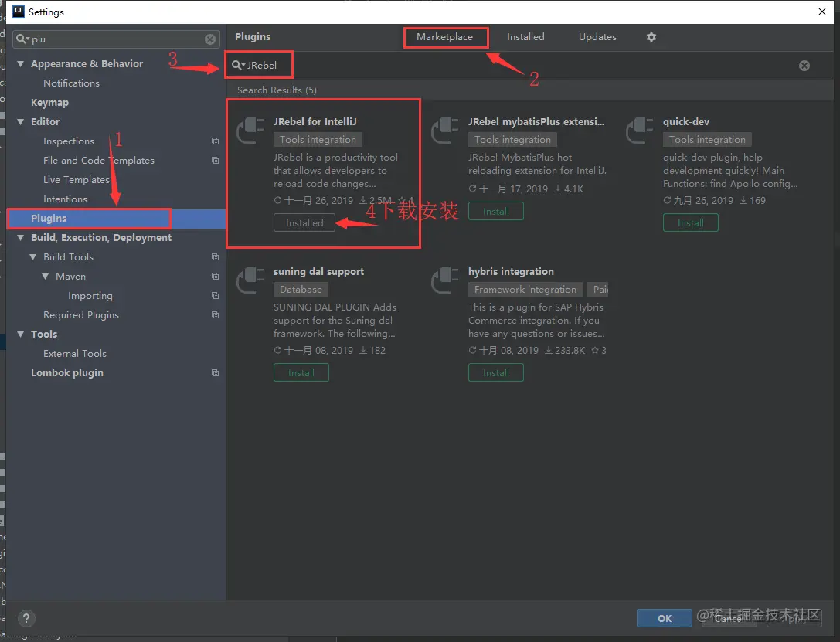Open Intentions settings
Image resolution: width=840 pixels, height=642 pixels.
click(x=65, y=199)
